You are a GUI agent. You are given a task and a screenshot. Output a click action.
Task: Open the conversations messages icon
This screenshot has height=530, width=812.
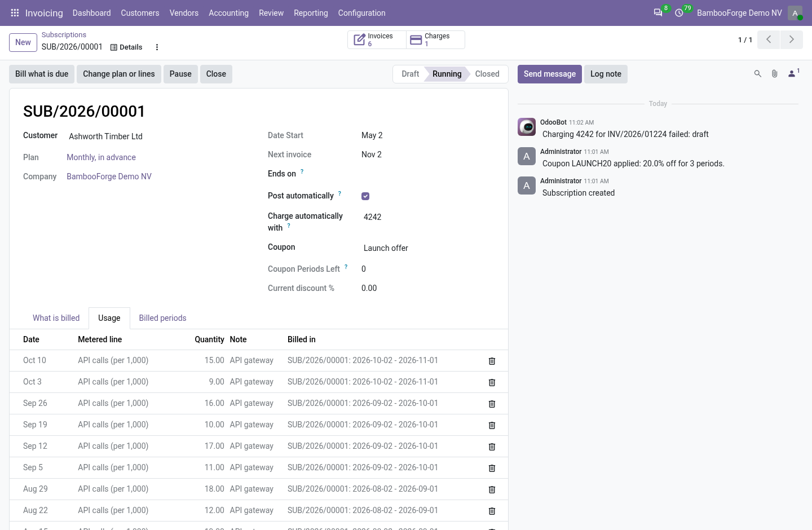click(658, 13)
